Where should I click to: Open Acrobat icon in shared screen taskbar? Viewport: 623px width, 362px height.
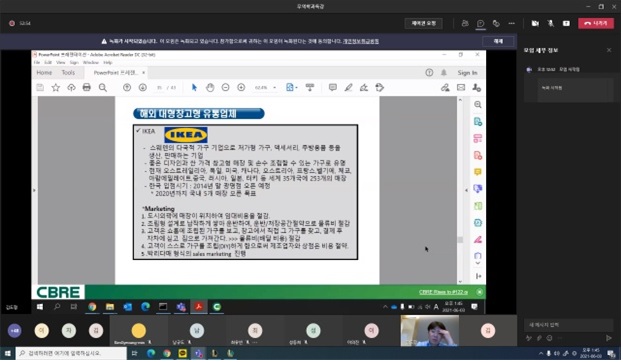point(199,307)
